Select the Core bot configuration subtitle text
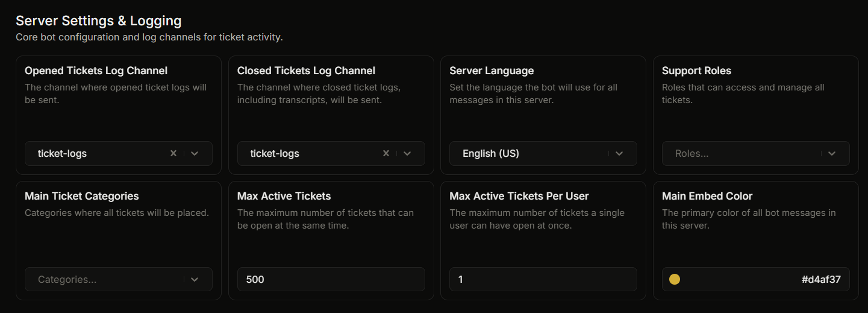 149,37
